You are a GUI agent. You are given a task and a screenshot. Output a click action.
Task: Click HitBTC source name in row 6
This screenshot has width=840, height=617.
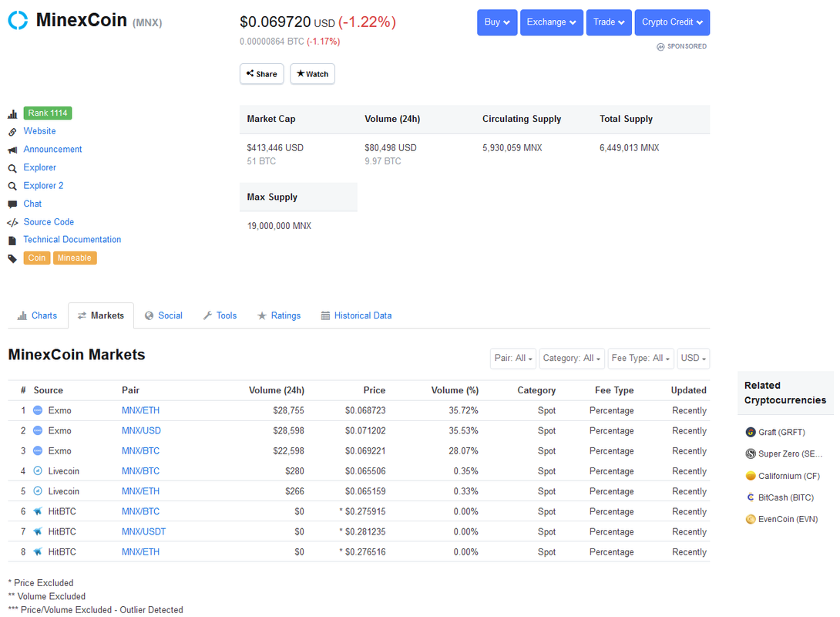pos(62,512)
